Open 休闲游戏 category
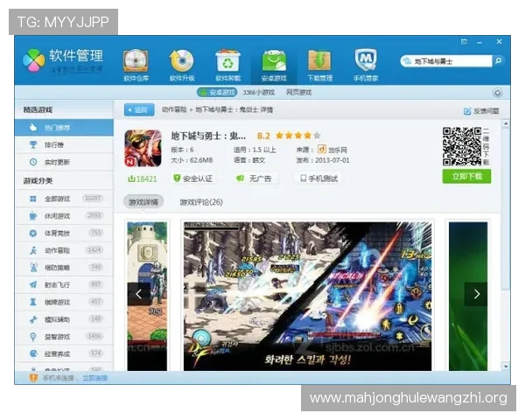Image resolution: width=525 pixels, height=420 pixels. coord(64,216)
